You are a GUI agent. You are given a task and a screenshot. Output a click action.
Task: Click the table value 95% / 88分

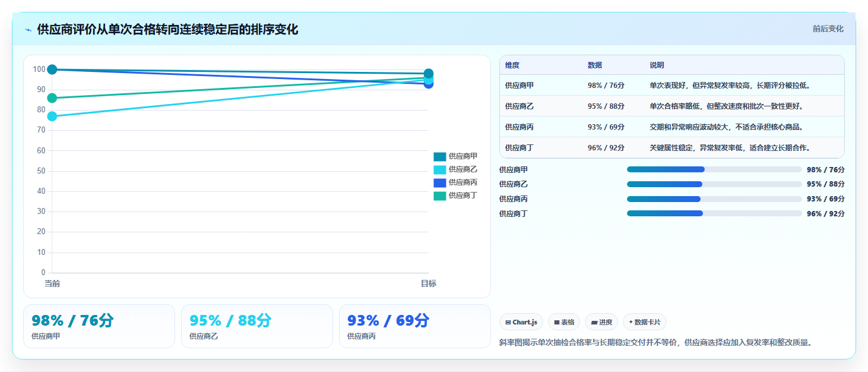click(606, 106)
